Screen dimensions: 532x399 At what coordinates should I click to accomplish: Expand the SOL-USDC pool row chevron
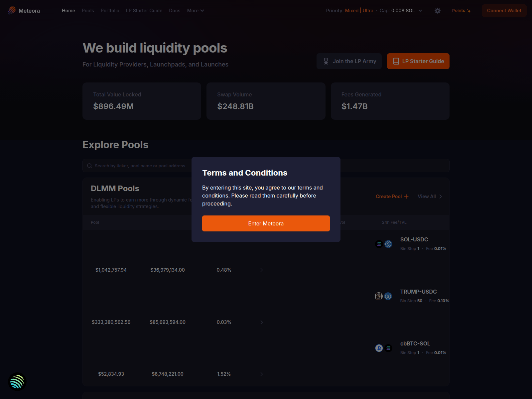pyautogui.click(x=262, y=270)
